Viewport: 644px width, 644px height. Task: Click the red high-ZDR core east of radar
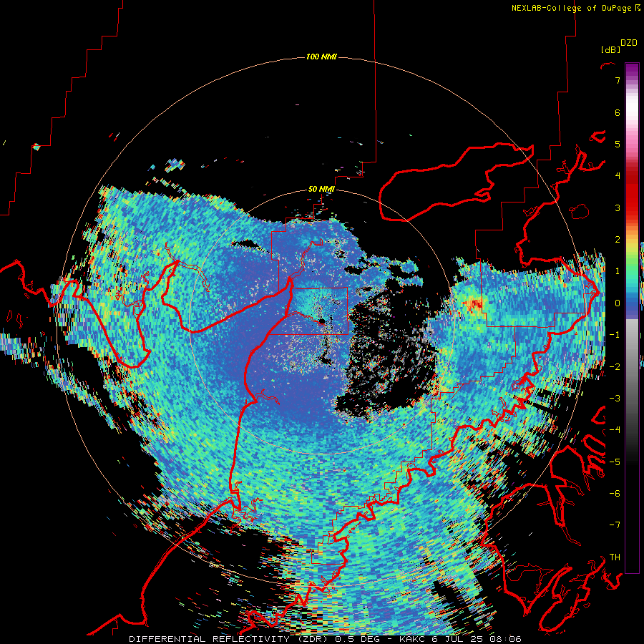click(x=475, y=304)
